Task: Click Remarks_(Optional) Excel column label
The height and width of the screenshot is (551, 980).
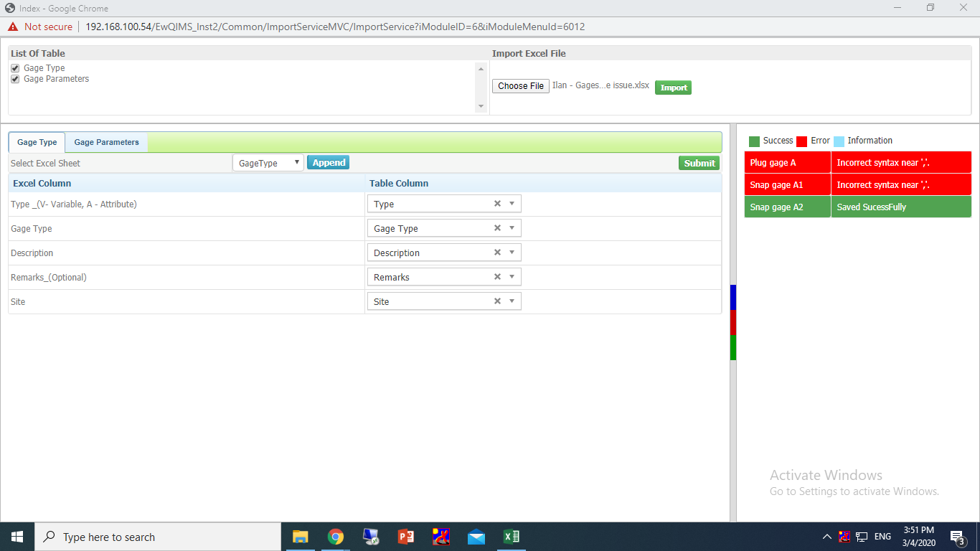Action: pyautogui.click(x=49, y=277)
